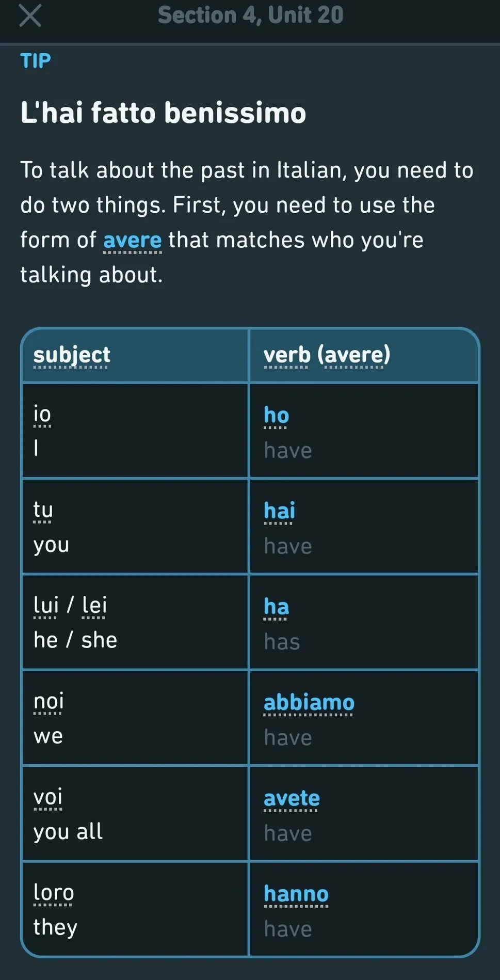Image resolution: width=500 pixels, height=980 pixels.
Task: Tap 'verb' in the table header
Action: [287, 355]
